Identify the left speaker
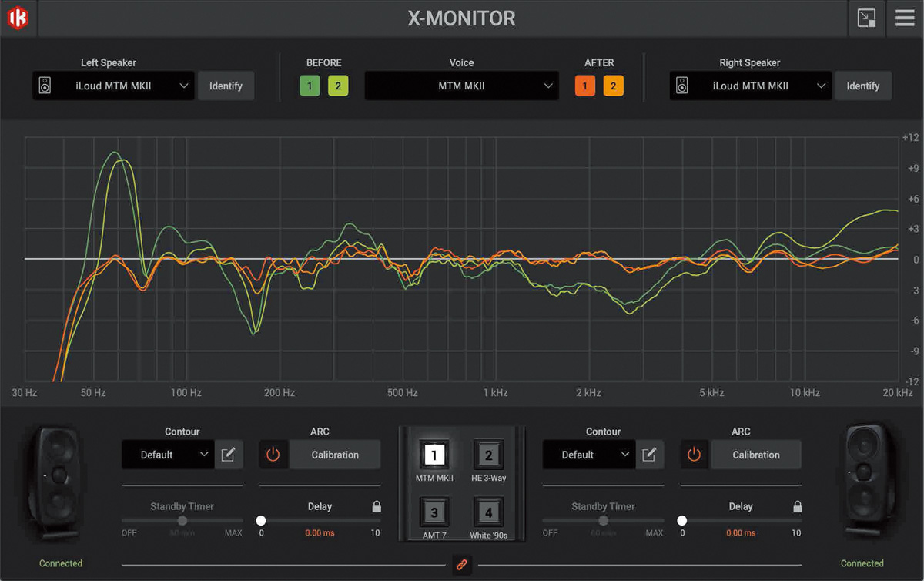 click(226, 86)
